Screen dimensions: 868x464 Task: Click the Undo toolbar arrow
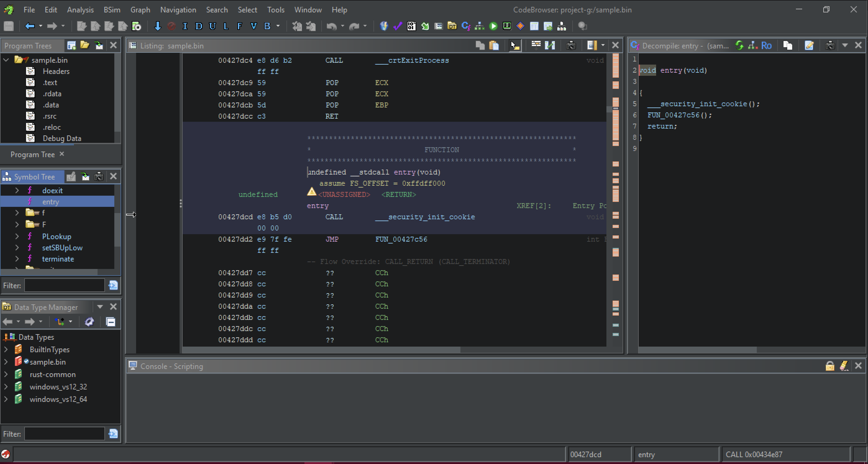tap(331, 26)
